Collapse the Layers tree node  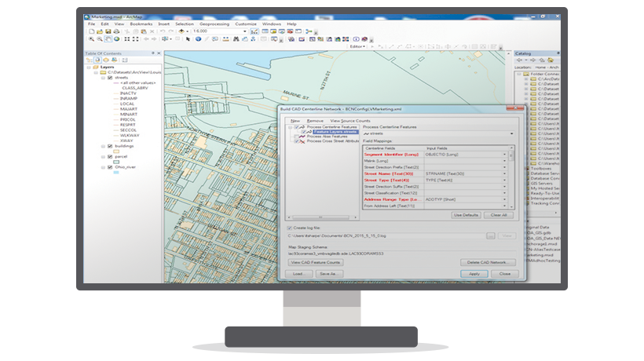(x=89, y=67)
